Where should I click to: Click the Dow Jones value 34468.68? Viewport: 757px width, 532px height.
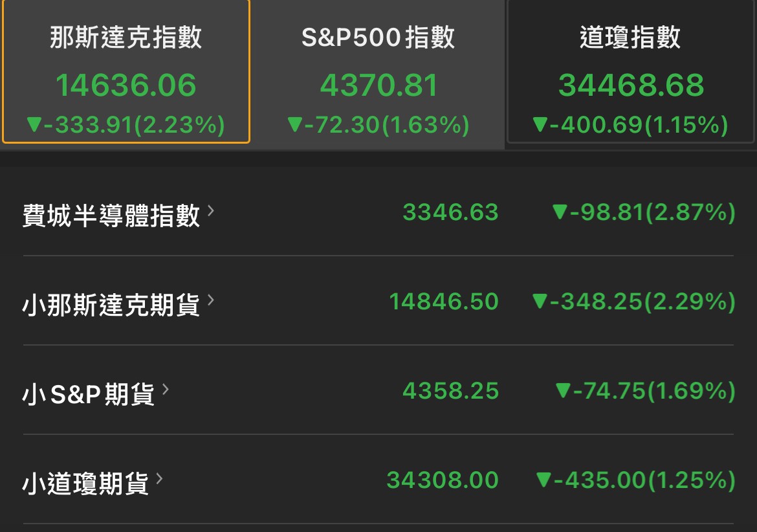[631, 85]
